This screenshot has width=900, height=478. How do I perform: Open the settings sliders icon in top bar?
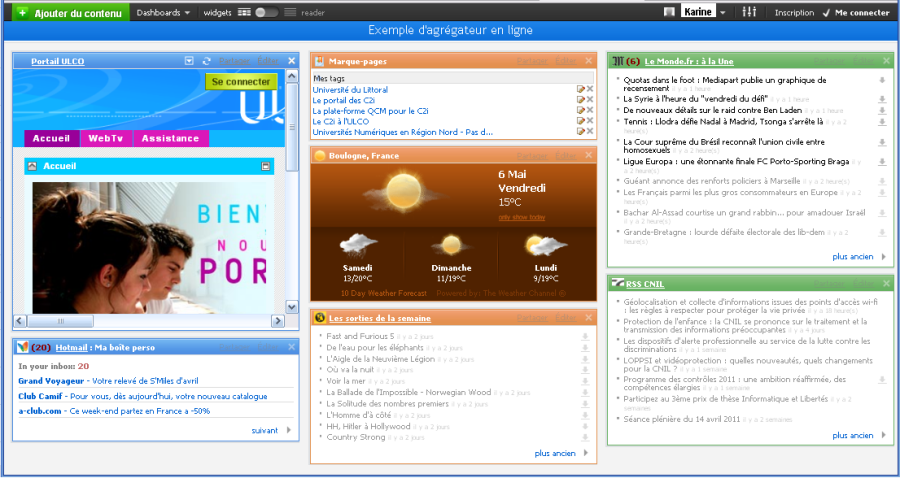click(x=749, y=12)
